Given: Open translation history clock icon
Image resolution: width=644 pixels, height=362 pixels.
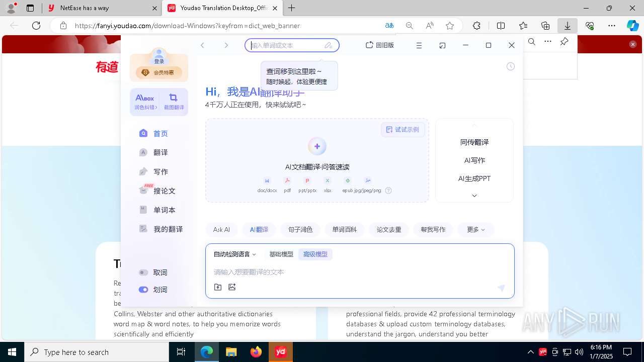Looking at the screenshot, I should click(510, 66).
